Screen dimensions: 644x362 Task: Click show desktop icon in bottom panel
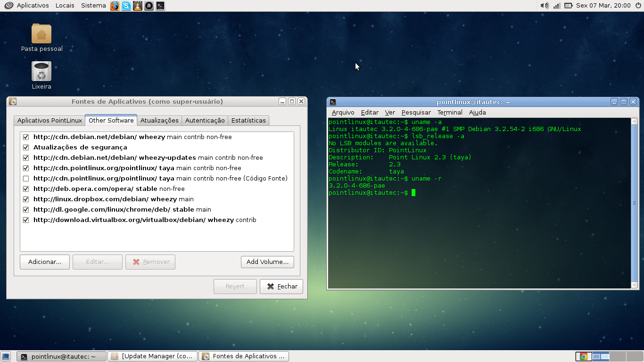click(6, 356)
